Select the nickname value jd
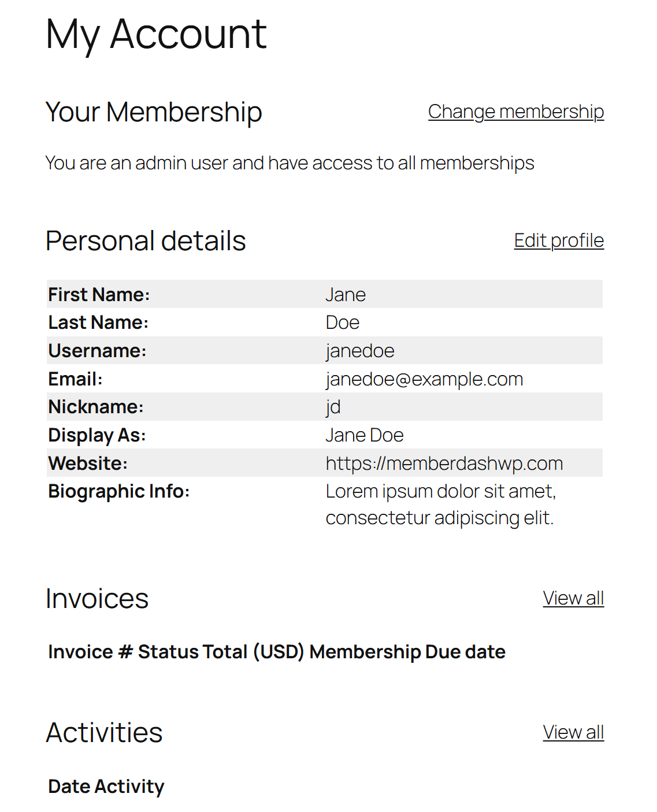The image size is (657, 812). 333,407
